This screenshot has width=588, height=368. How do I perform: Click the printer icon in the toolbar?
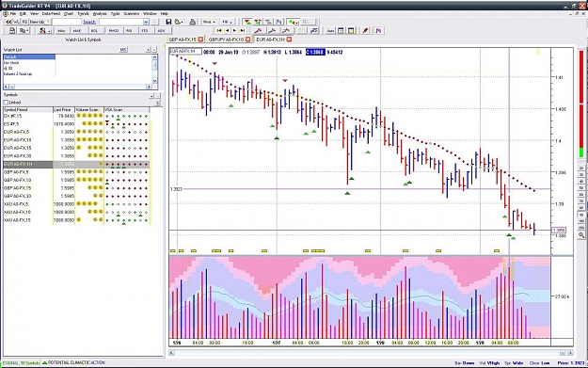click(192, 23)
